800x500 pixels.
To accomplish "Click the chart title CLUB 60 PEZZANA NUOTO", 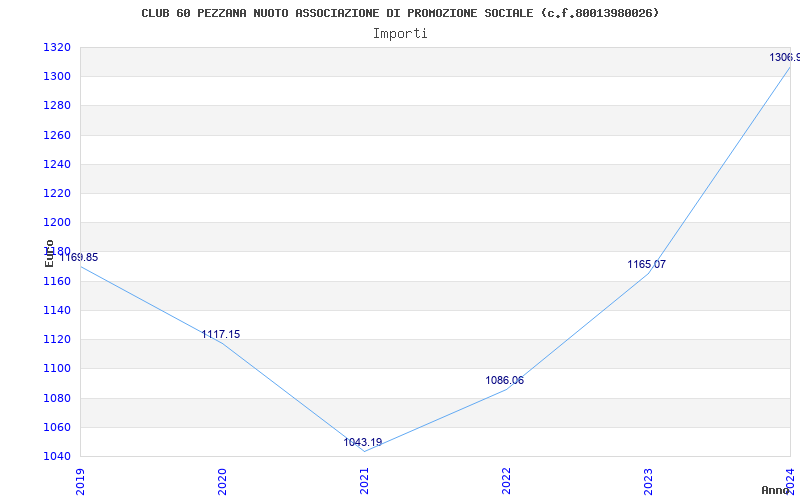I will click(400, 13).
